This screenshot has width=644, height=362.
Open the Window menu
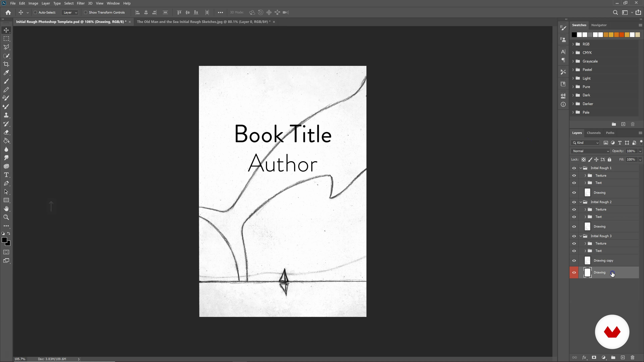pos(113,4)
